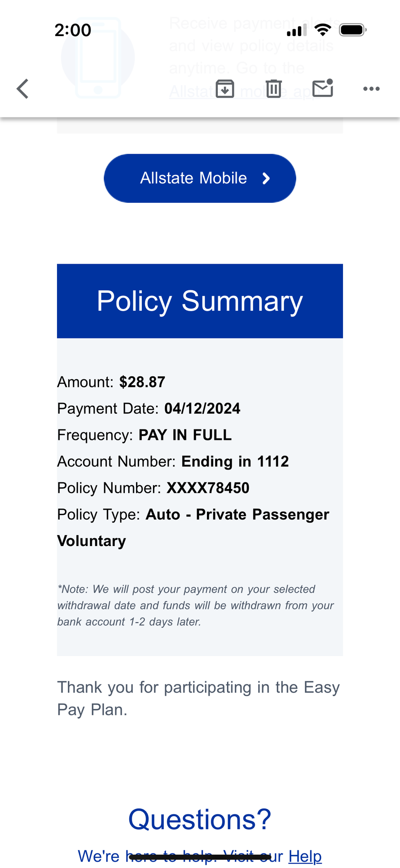Archive this email with the box icon
400x868 pixels.
[x=225, y=89]
